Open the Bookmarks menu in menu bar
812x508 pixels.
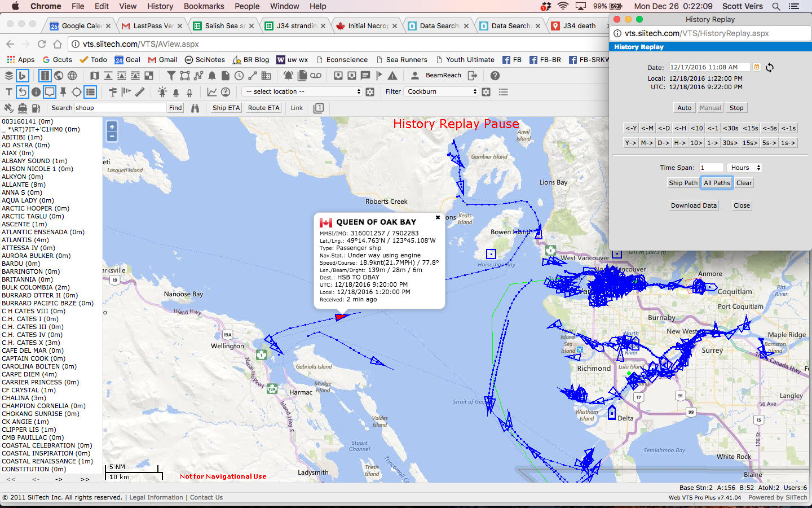pyautogui.click(x=204, y=6)
